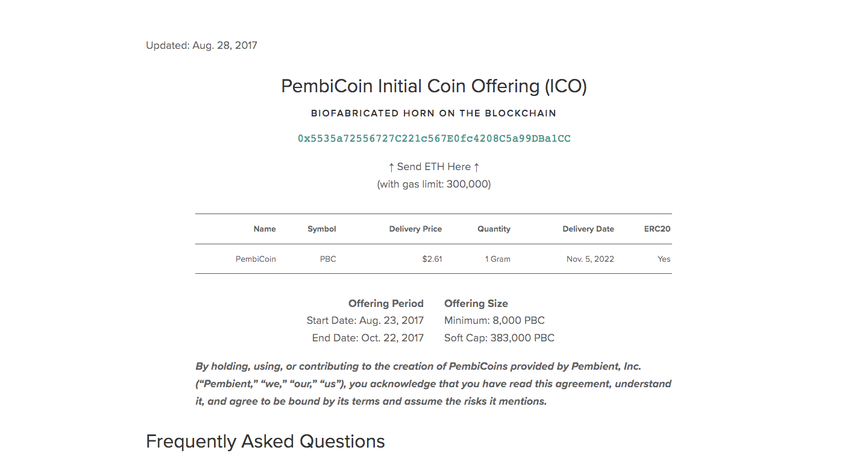Click the Frequently Asked Questions heading
This screenshot has height=456, width=868.
tap(265, 442)
